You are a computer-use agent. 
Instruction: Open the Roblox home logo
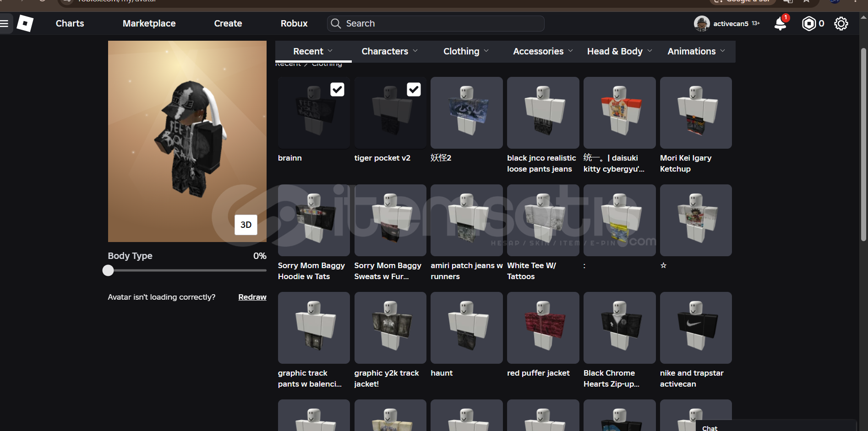click(x=25, y=23)
